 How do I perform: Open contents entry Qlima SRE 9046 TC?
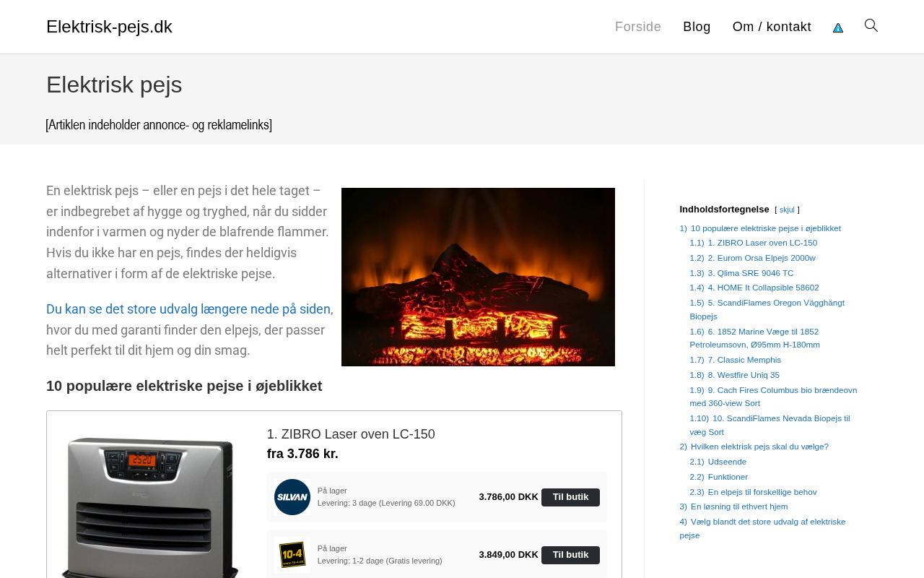coord(741,273)
